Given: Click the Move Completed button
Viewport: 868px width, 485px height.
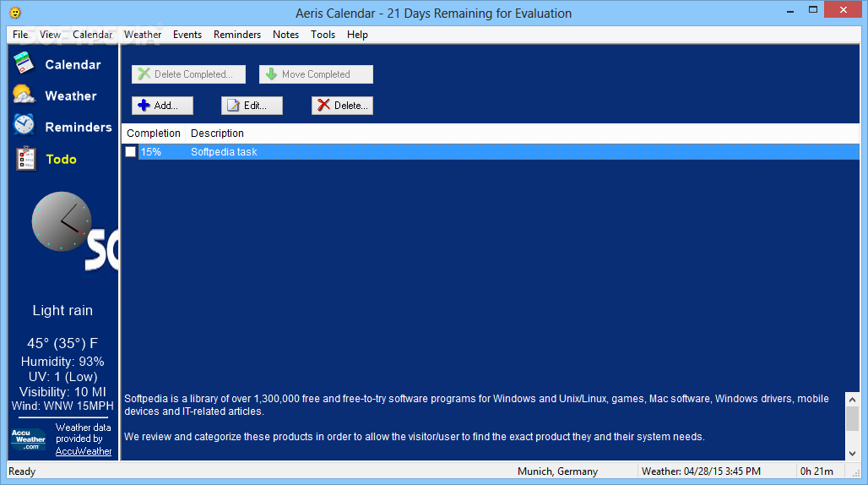Looking at the screenshot, I should click(316, 74).
